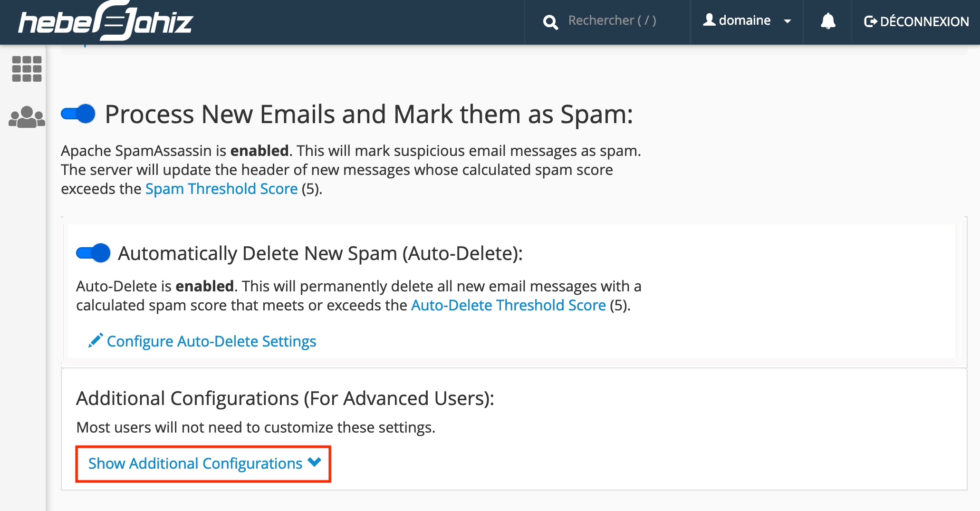
Task: Focus the Rechercher search field
Action: pos(613,21)
